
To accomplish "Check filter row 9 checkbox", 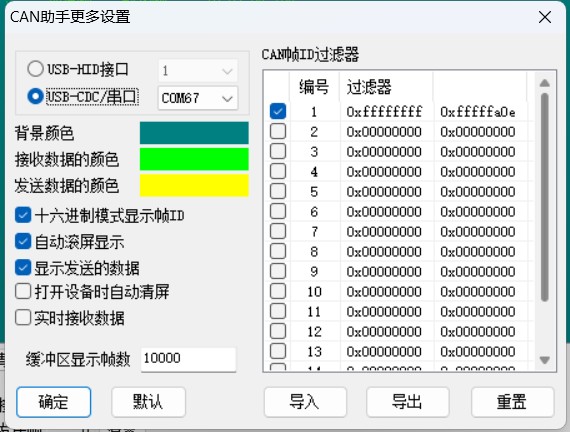I will (278, 271).
